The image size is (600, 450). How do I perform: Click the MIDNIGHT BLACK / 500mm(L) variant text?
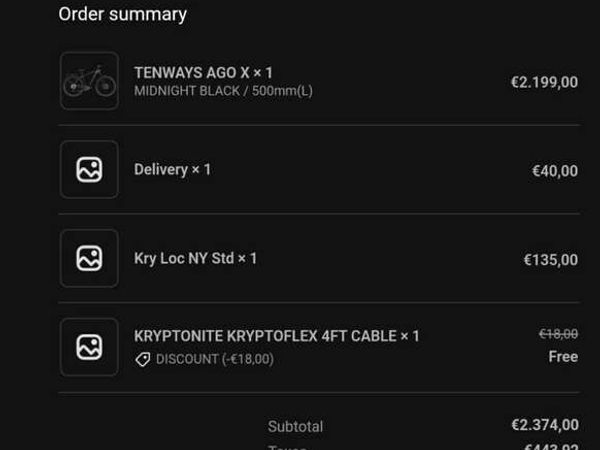(x=223, y=91)
